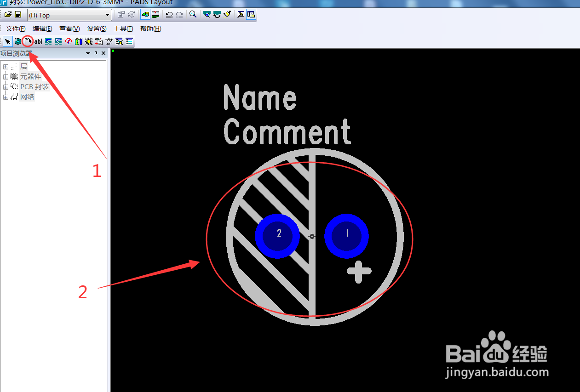Choose the Select mode arrow tool
Image resolution: width=580 pixels, height=392 pixels.
click(x=8, y=41)
